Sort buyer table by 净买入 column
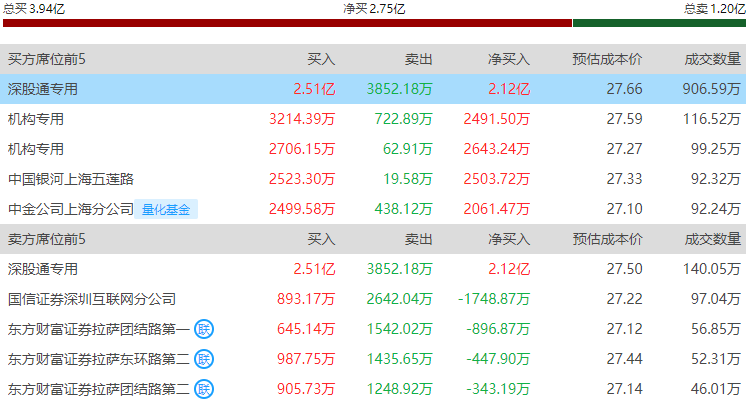This screenshot has height=399, width=746. 509,59
